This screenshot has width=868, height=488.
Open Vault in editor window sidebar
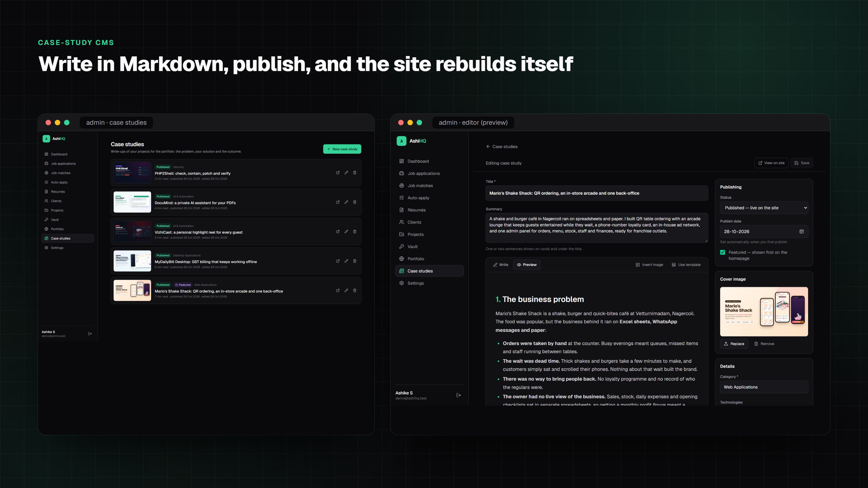tap(429, 246)
